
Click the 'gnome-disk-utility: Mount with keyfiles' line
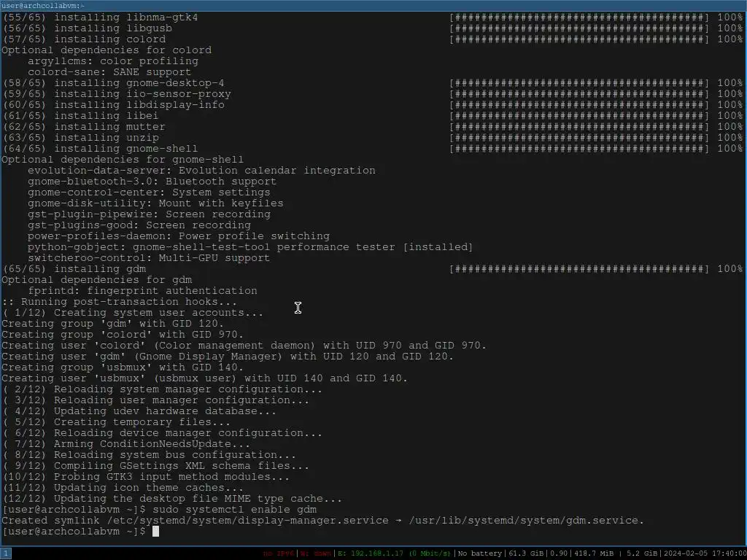pyautogui.click(x=155, y=203)
